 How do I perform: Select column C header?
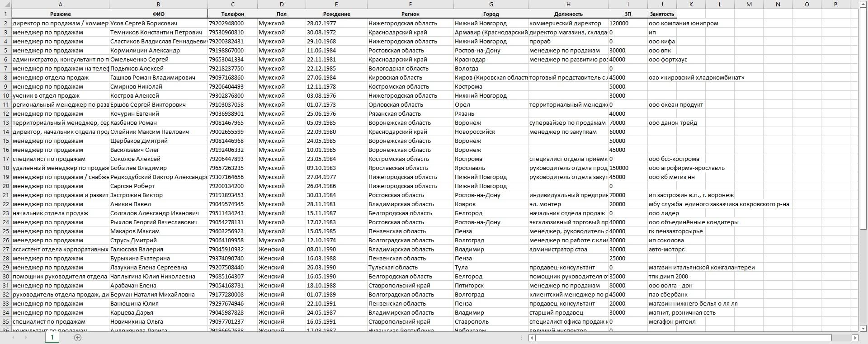(x=232, y=5)
